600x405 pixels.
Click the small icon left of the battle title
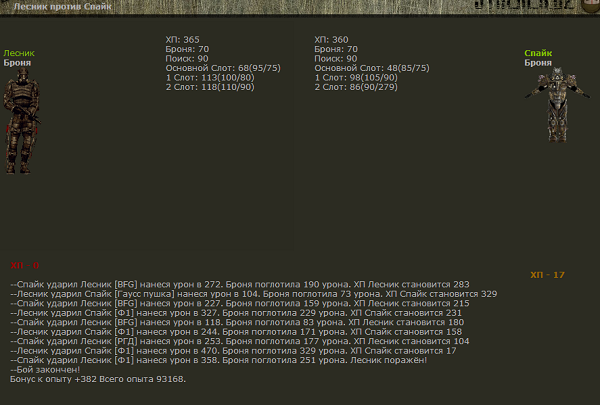pyautogui.click(x=6, y=7)
